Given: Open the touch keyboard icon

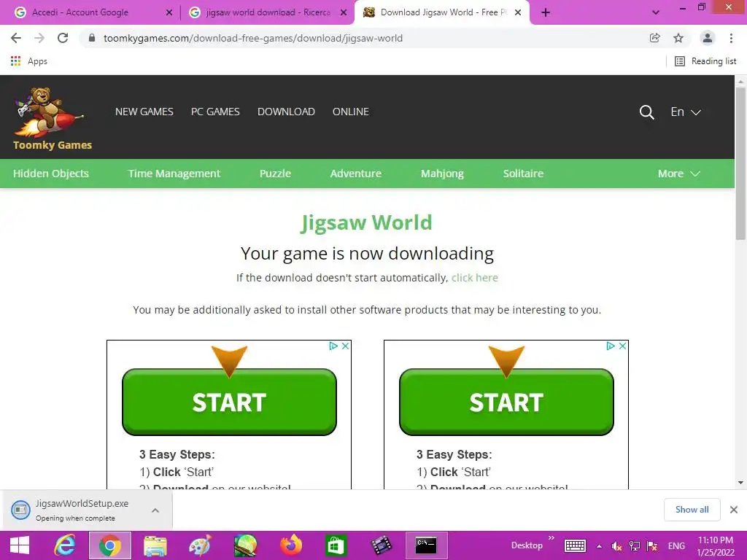Looking at the screenshot, I should click(x=575, y=545).
